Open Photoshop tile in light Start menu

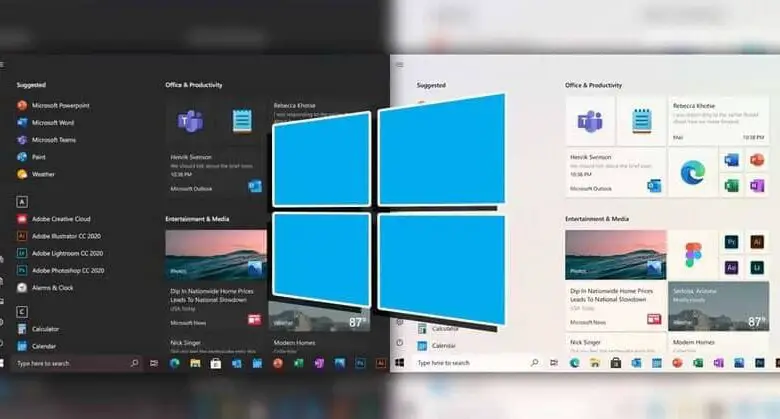click(731, 242)
